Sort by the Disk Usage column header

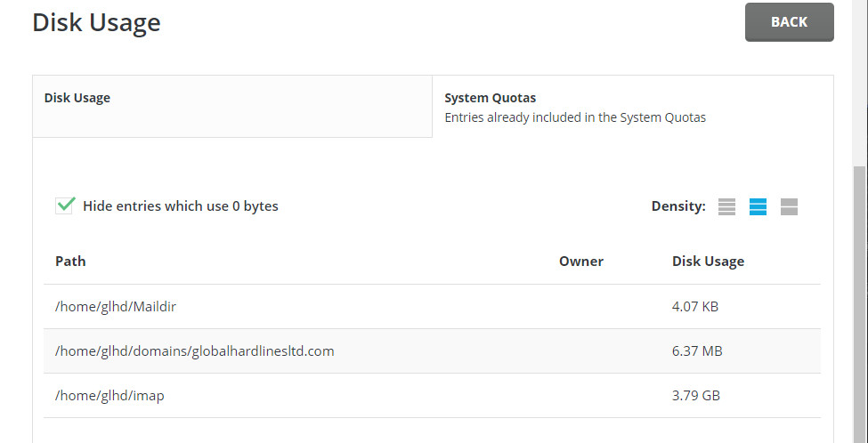(x=708, y=262)
